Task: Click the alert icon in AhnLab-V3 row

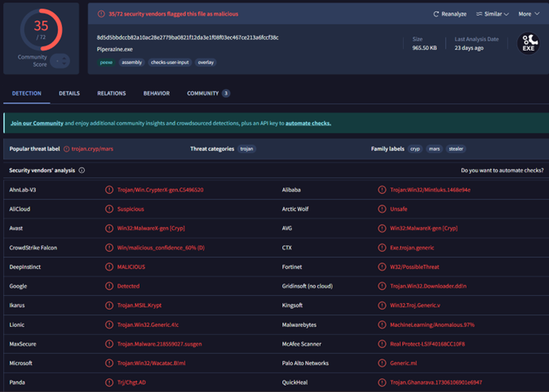Action: pos(109,190)
